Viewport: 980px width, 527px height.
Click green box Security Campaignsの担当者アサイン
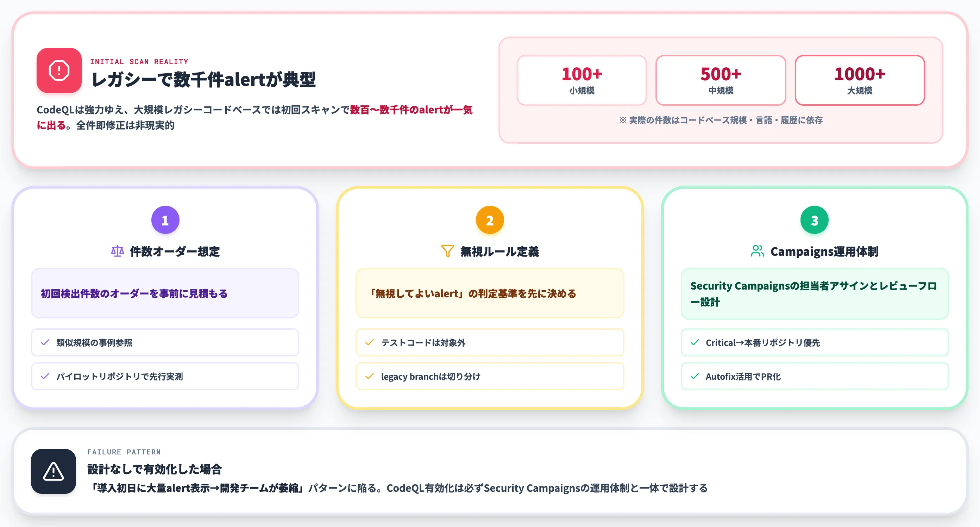[x=815, y=293]
